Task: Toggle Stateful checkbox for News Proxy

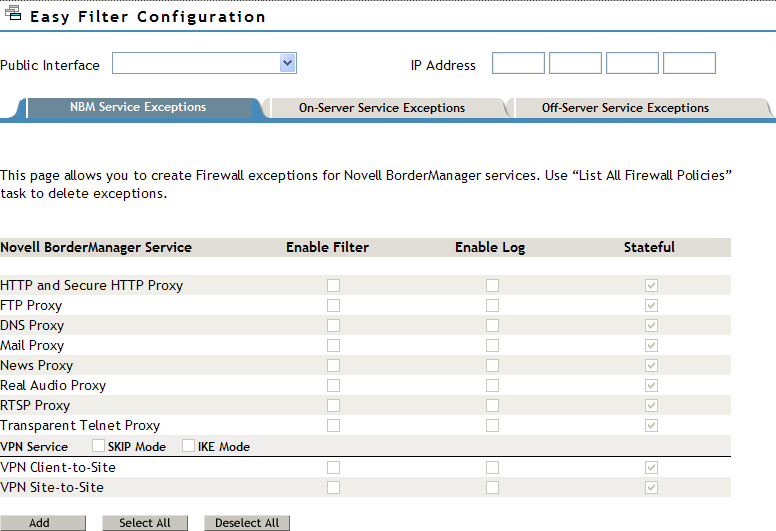Action: point(651,365)
